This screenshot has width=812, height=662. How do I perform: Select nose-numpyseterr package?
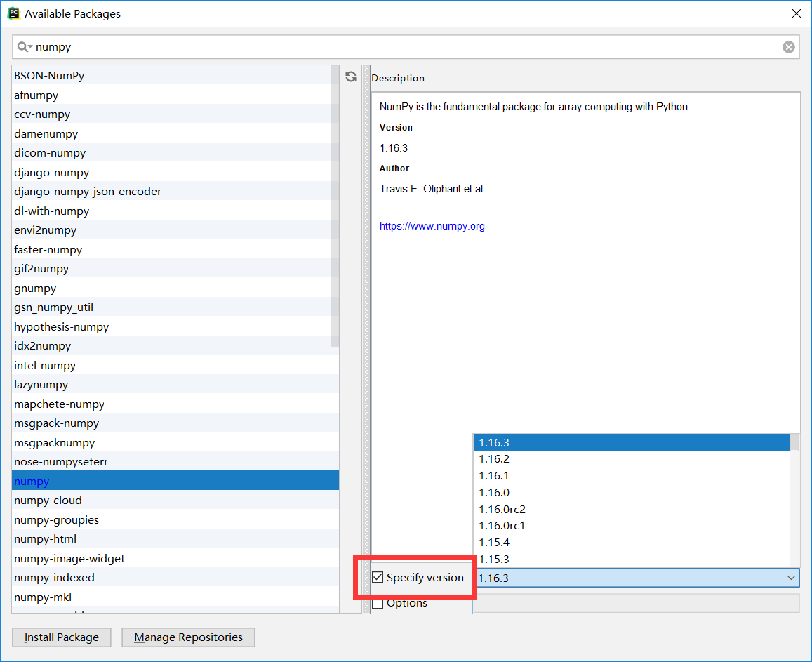175,461
